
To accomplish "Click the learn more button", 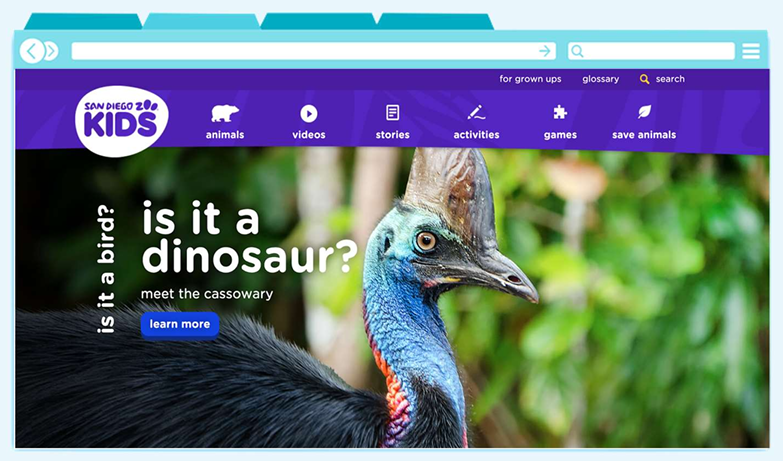I will click(180, 324).
